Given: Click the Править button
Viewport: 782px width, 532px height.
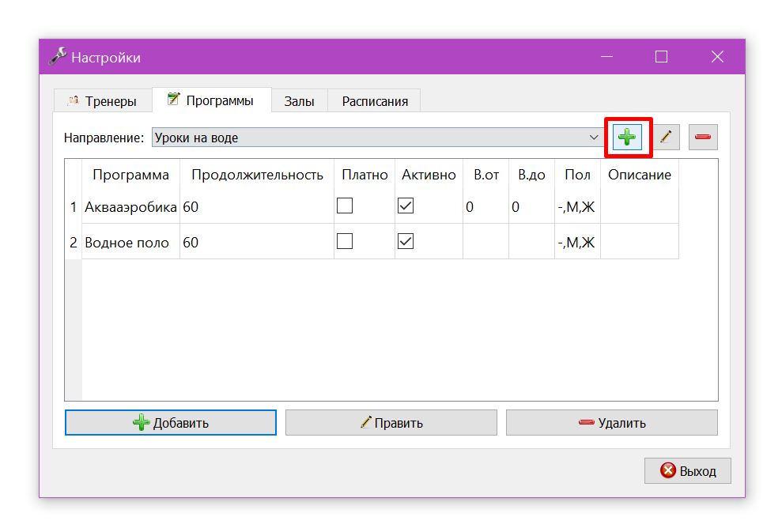Looking at the screenshot, I should [391, 423].
